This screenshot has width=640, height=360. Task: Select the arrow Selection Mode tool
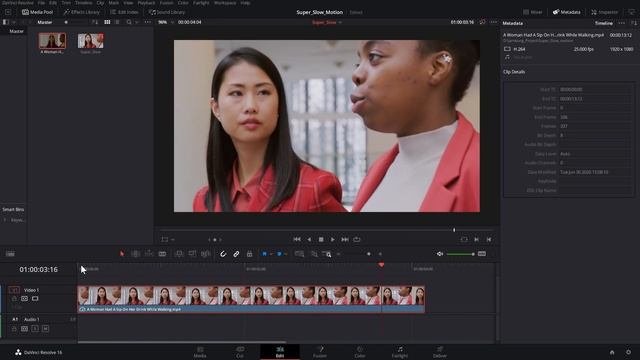(122, 254)
